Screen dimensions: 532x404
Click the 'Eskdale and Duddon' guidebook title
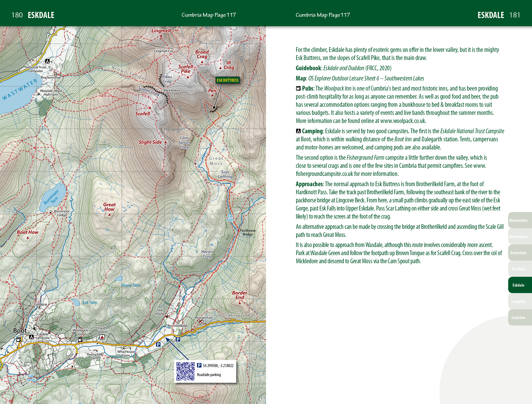[344, 68]
